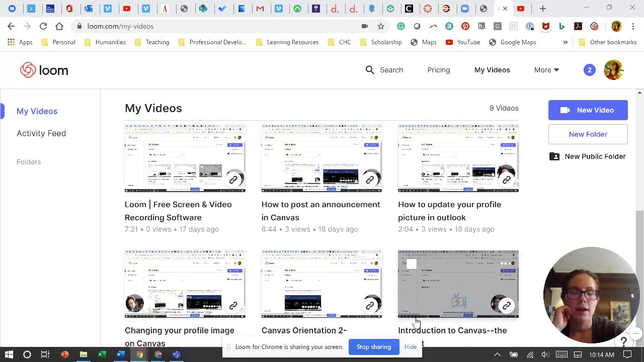Open the Loom Free Screen video thumbnail
Screen dimensions: 644x362
[x=185, y=158]
